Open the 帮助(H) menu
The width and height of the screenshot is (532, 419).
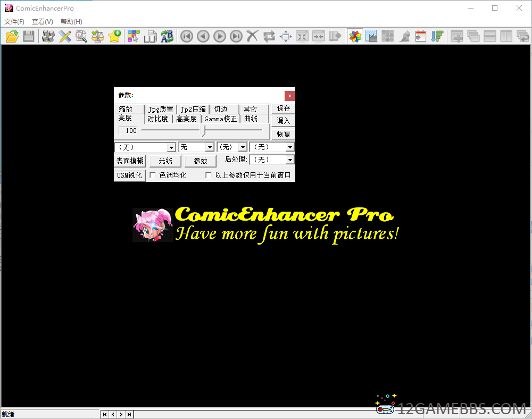tap(71, 22)
